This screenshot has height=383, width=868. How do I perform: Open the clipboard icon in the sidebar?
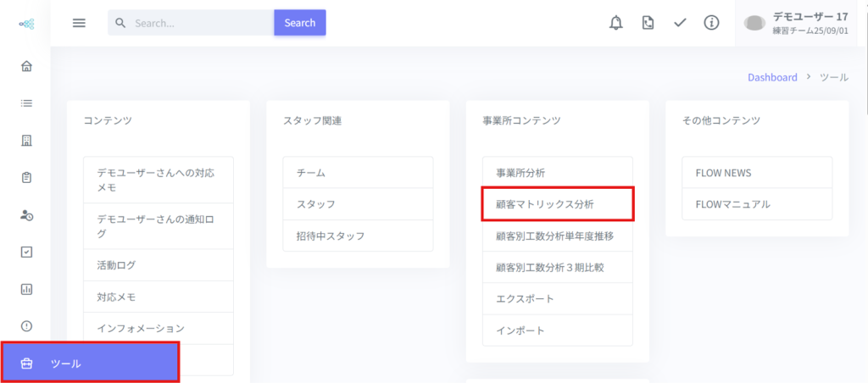26,178
